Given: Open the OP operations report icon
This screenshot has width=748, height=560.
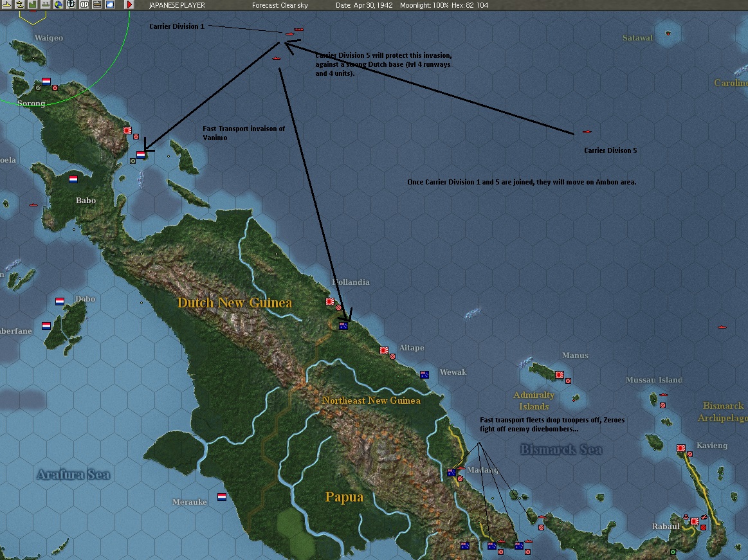Looking at the screenshot, I should coord(84,5).
